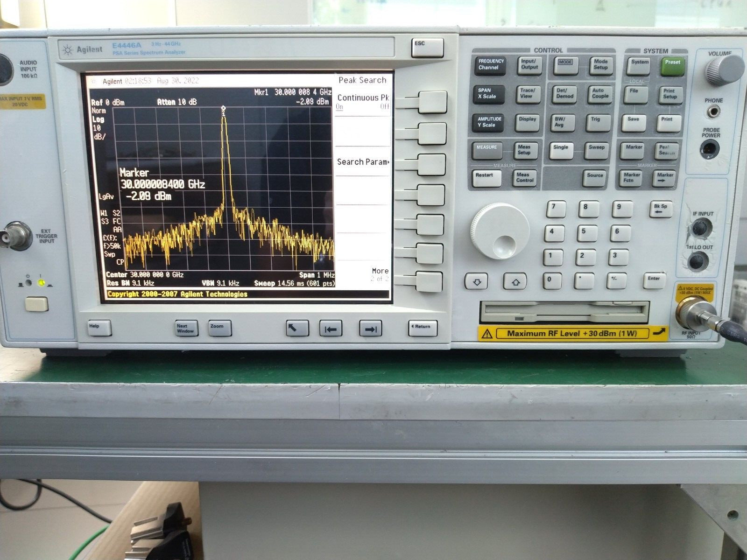
Task: Tap the down arrow step key
Action: [x=477, y=281]
